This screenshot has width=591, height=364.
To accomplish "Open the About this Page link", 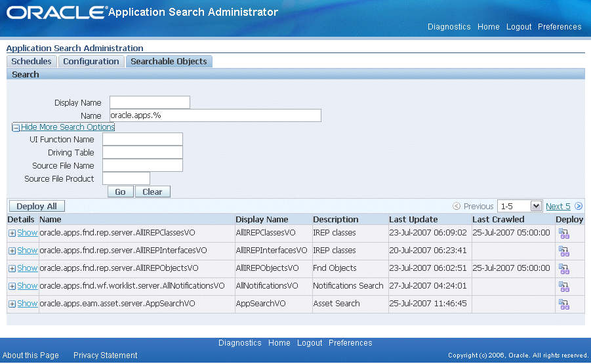I will coord(31,355).
